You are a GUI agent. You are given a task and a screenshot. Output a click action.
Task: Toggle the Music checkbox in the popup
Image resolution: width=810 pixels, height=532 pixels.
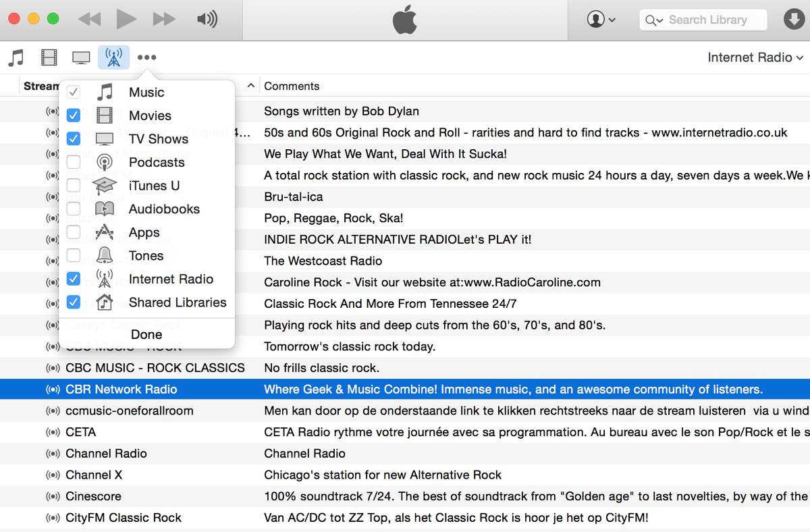(74, 92)
